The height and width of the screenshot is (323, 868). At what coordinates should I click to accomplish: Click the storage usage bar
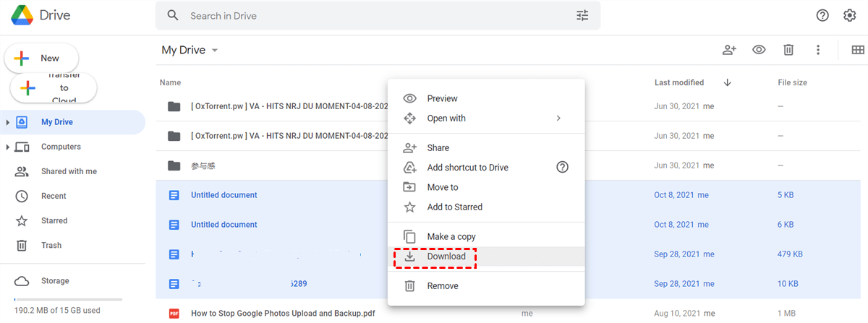pos(68,299)
